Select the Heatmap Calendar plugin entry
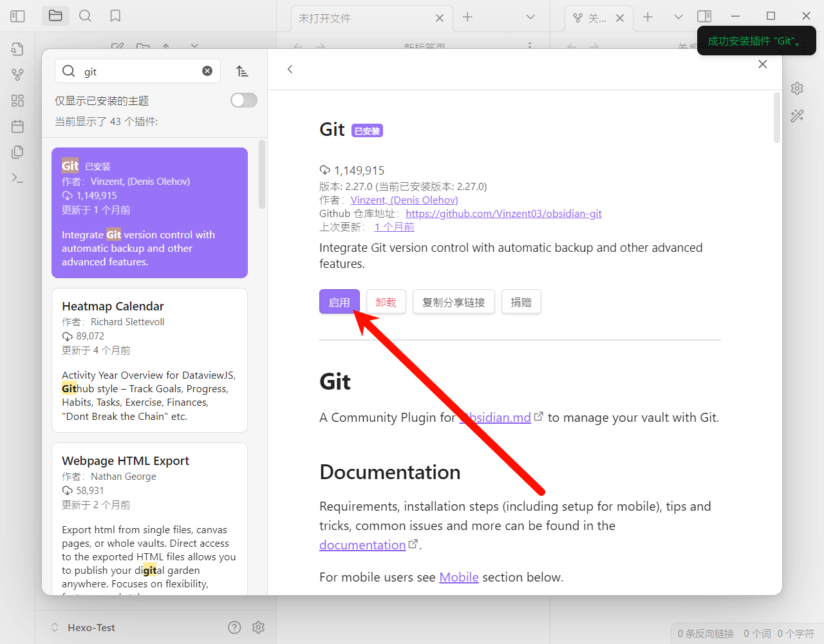 pos(149,360)
